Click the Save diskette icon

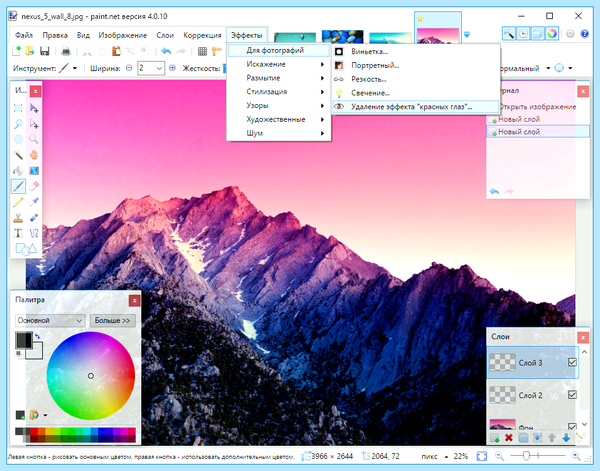click(x=44, y=51)
